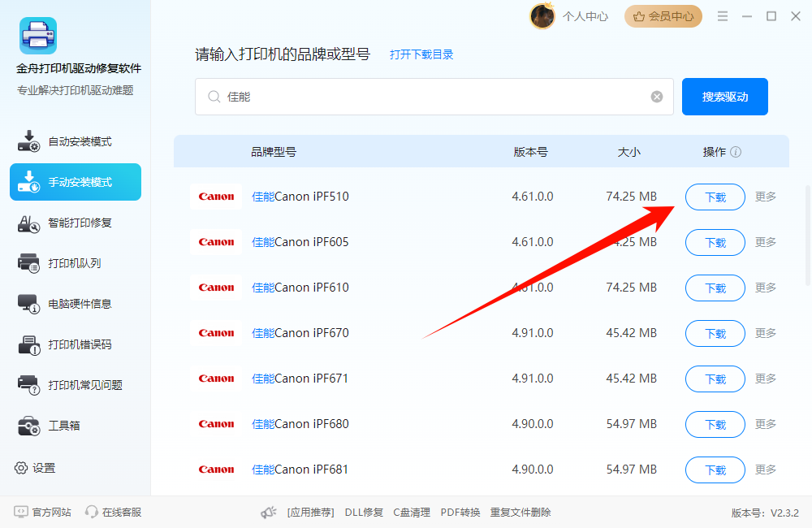Click the search magnifier icon
This screenshot has height=528, width=812.
214,97
